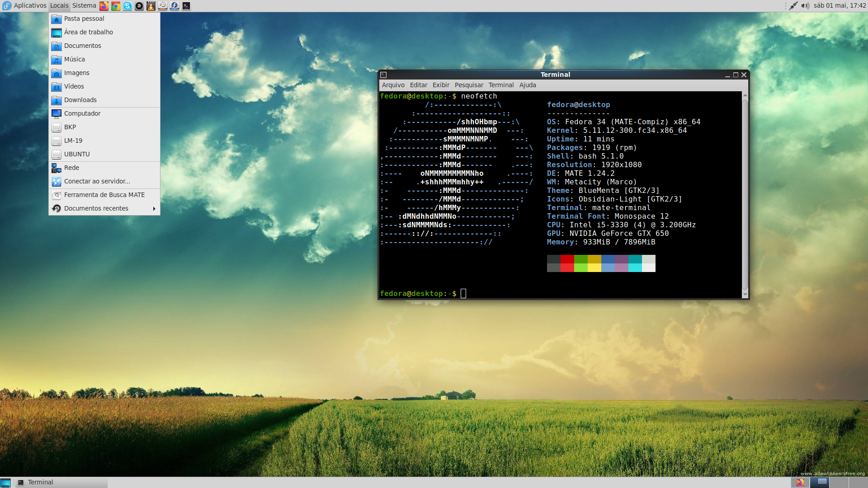Open the Terminal window menu icon in title bar
868x488 pixels.
383,75
